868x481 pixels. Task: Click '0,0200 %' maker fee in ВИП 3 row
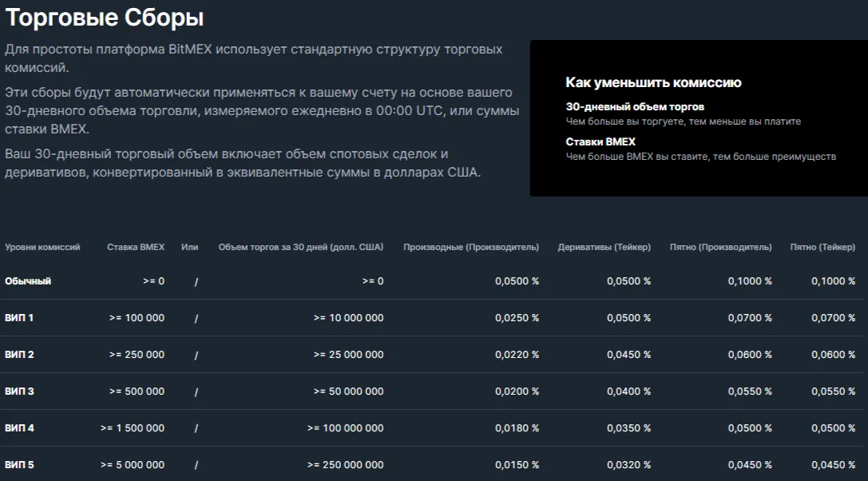(x=517, y=392)
